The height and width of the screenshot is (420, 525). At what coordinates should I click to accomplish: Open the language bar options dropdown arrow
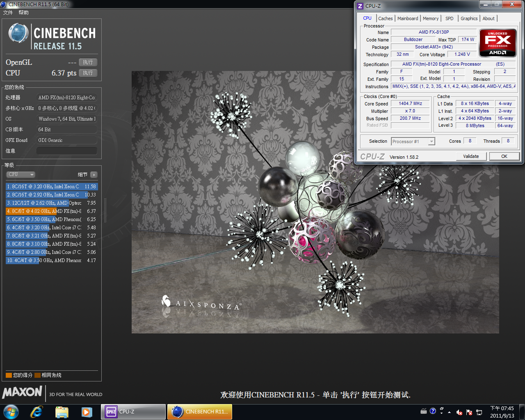tap(442, 413)
